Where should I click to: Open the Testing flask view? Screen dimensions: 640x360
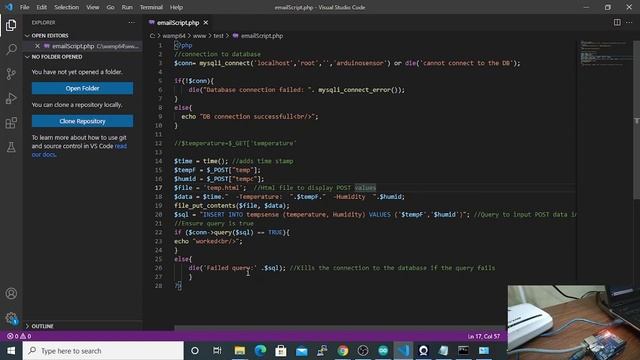tap(11, 147)
